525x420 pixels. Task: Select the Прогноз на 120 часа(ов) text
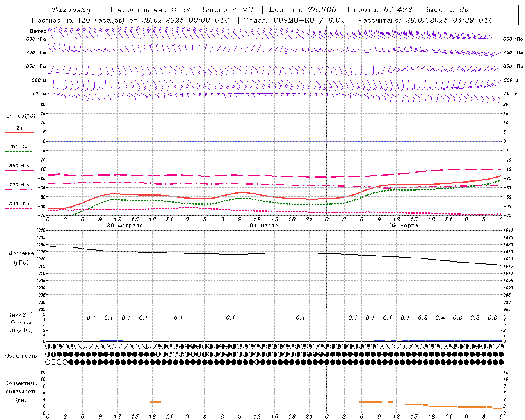click(79, 20)
